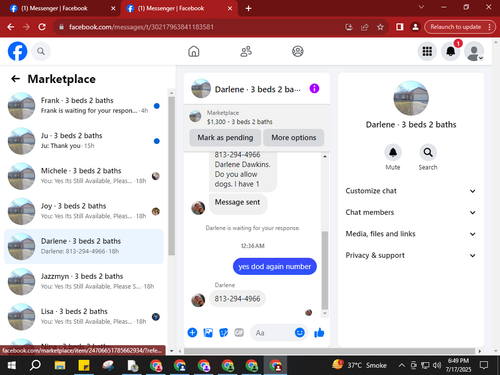Go to the Home feed icon
Viewport: 500px width, 375px height.
point(194,51)
